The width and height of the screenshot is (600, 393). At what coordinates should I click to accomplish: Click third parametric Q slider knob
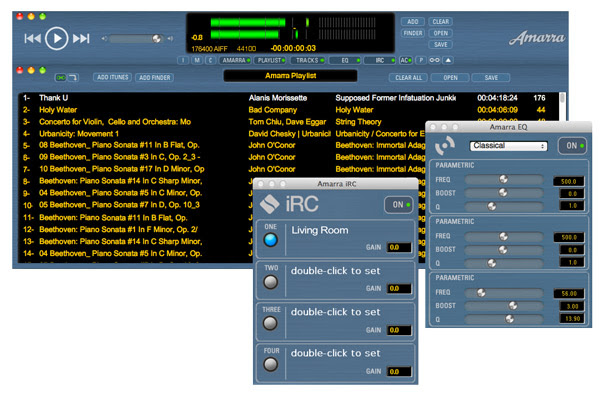[509, 319]
